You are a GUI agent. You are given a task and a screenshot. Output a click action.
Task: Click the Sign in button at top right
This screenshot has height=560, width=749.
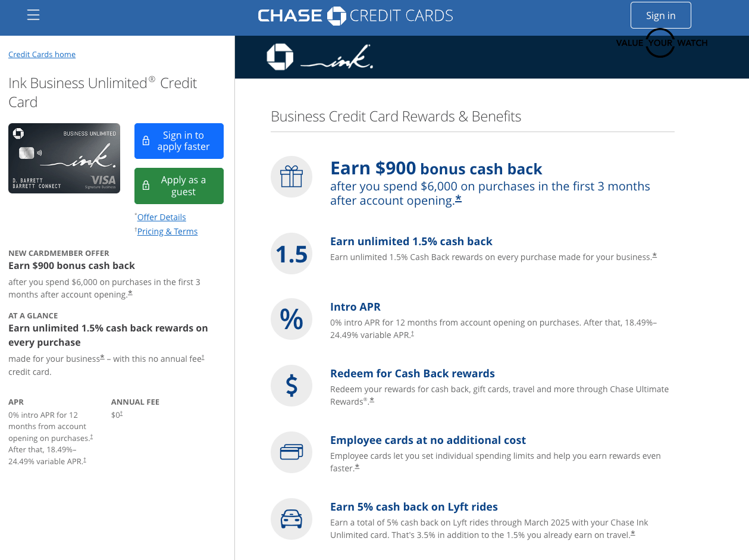[660, 15]
